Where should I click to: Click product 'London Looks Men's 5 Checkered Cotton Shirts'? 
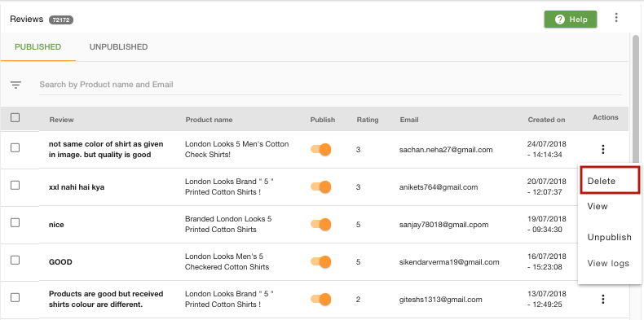[227, 261]
